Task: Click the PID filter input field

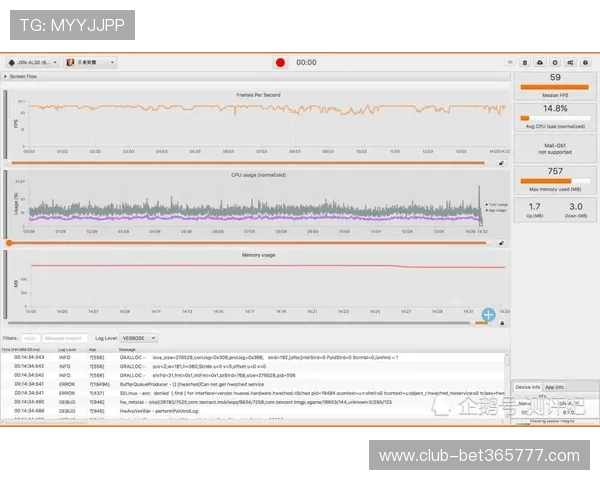Action: [30, 339]
